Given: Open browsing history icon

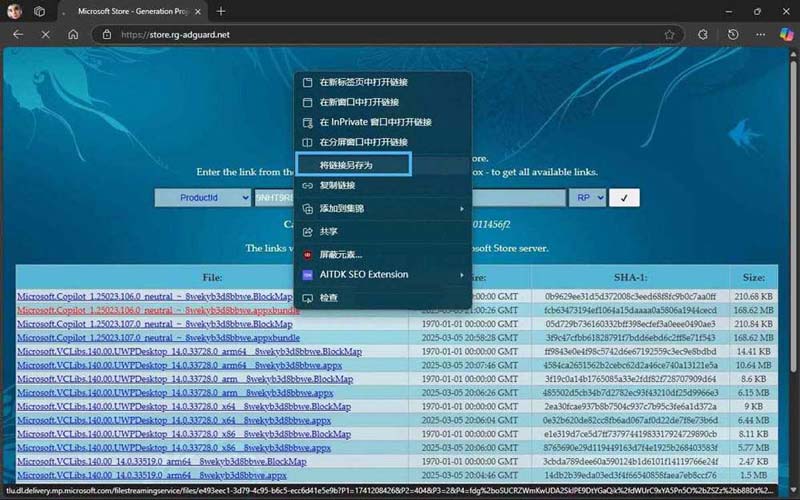Looking at the screenshot, I should point(733,35).
